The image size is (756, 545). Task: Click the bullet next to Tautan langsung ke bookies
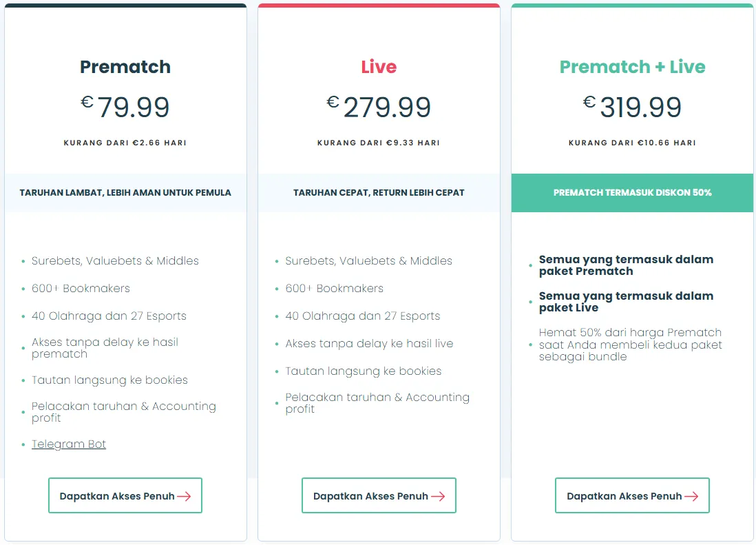pyautogui.click(x=22, y=380)
